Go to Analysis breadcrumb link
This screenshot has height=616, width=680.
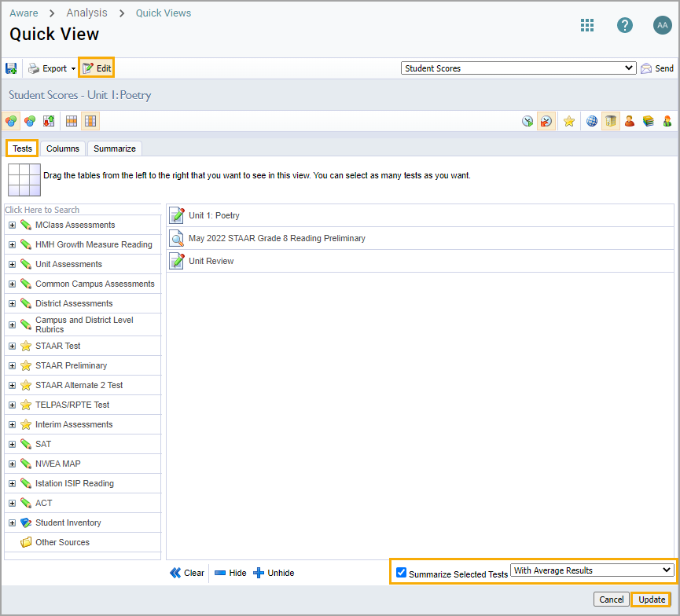point(86,13)
